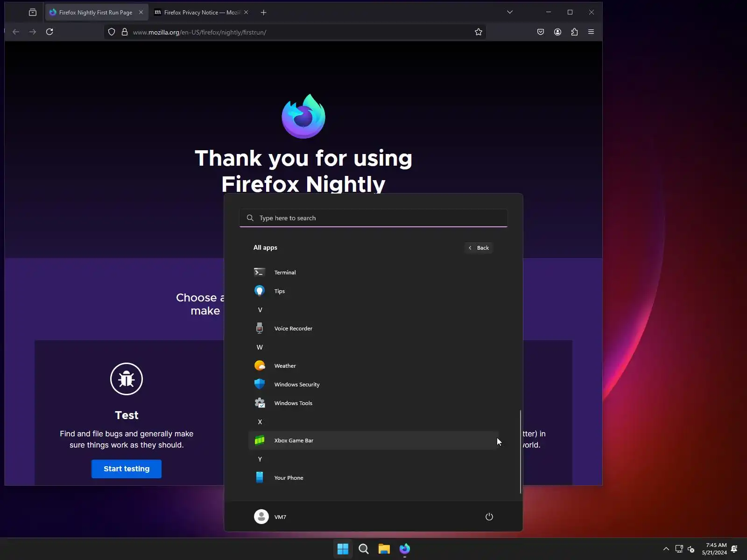Open a new Firefox tab
Screen dimensions: 747x560
[x=264, y=12]
